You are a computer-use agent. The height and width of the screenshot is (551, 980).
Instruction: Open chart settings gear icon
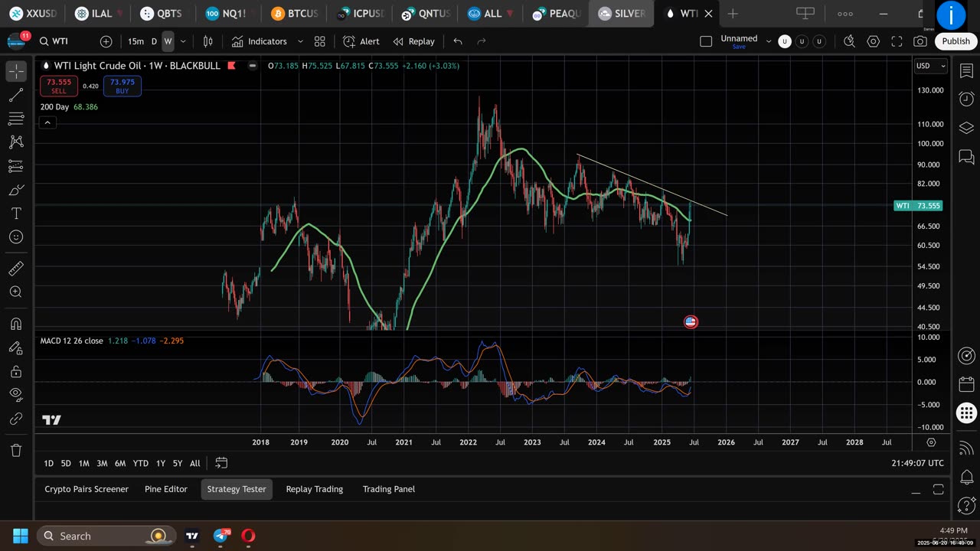873,41
